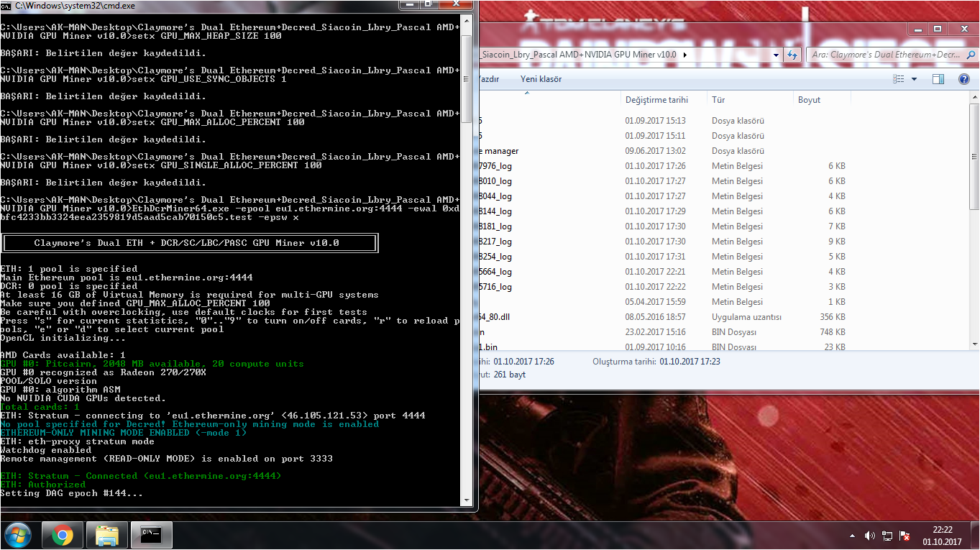The height and width of the screenshot is (550, 980).
Task: Click the date 05.04.2017 15:59
Action: (x=655, y=302)
